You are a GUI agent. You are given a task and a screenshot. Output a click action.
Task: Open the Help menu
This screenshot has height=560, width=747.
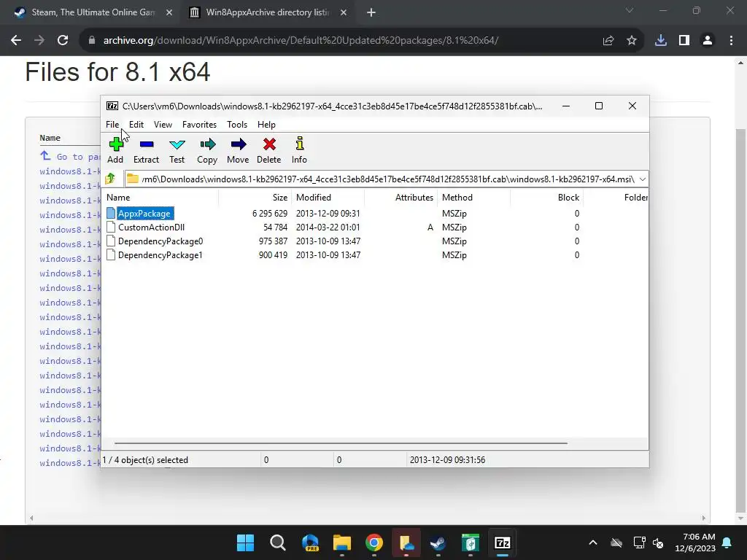266,124
